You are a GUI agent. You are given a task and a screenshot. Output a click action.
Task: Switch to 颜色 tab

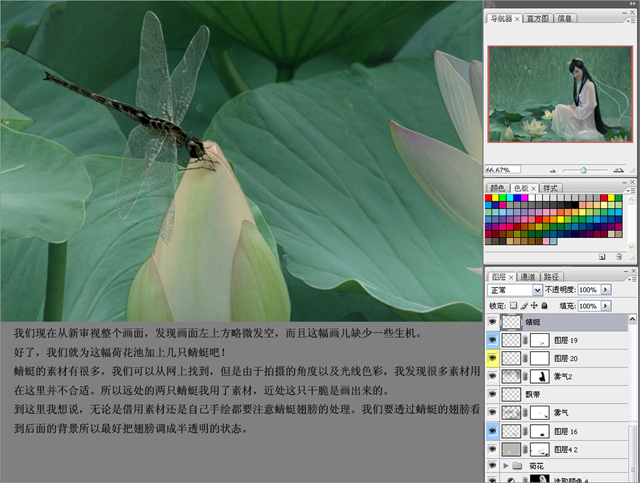pyautogui.click(x=498, y=188)
